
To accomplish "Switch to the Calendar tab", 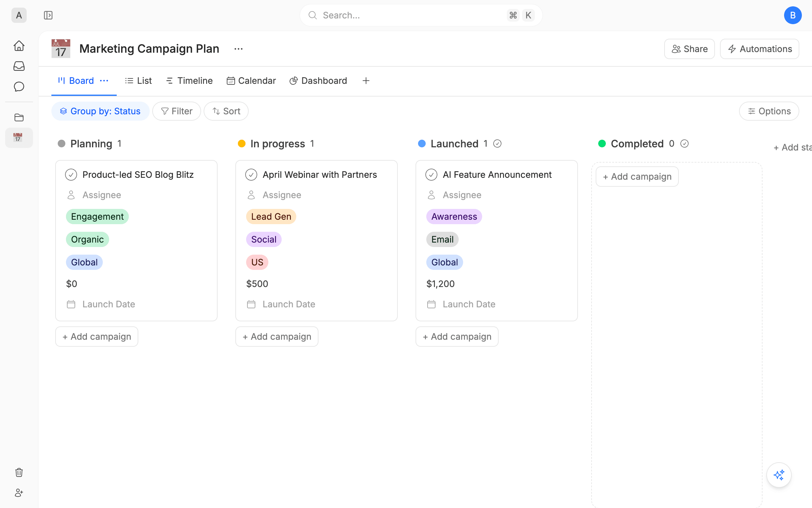I will pos(251,81).
